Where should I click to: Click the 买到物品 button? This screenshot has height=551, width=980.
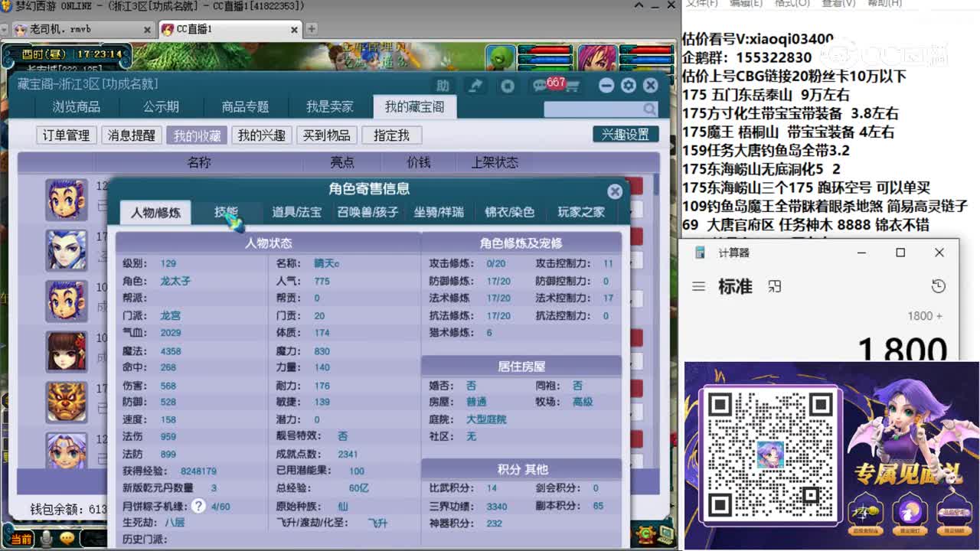327,135
